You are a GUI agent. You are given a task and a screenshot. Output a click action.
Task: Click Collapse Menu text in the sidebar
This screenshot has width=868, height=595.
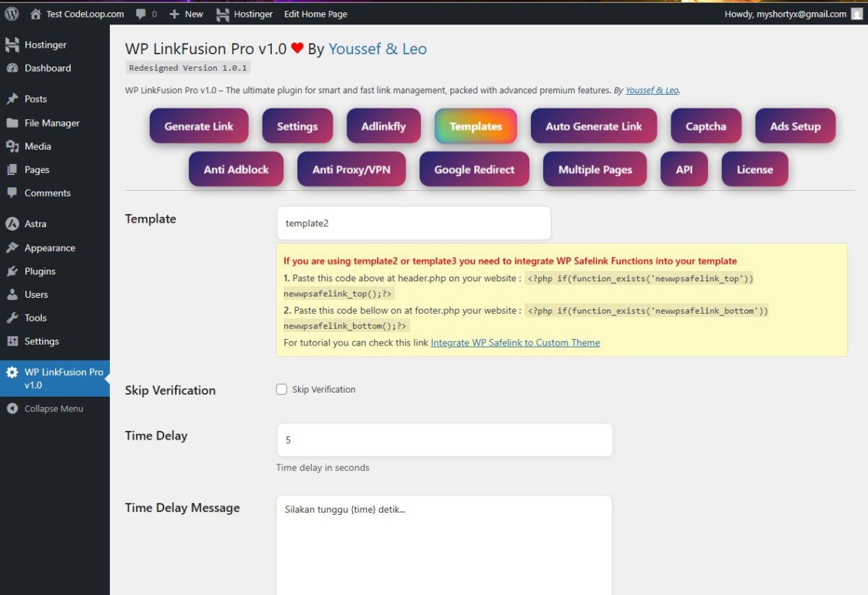point(54,408)
